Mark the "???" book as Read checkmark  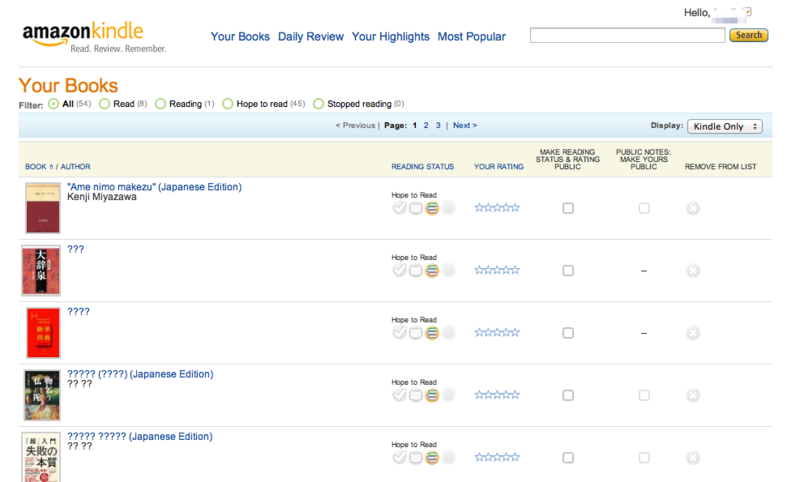point(399,270)
